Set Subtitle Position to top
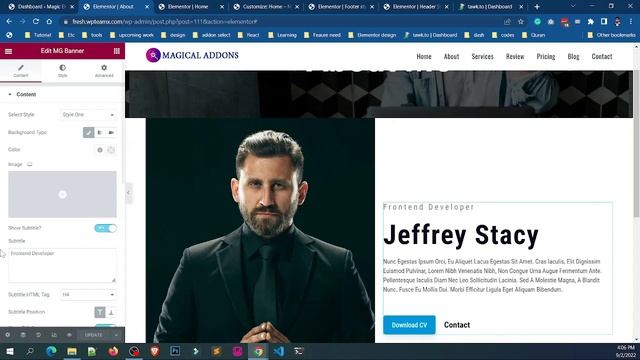 (x=100, y=312)
